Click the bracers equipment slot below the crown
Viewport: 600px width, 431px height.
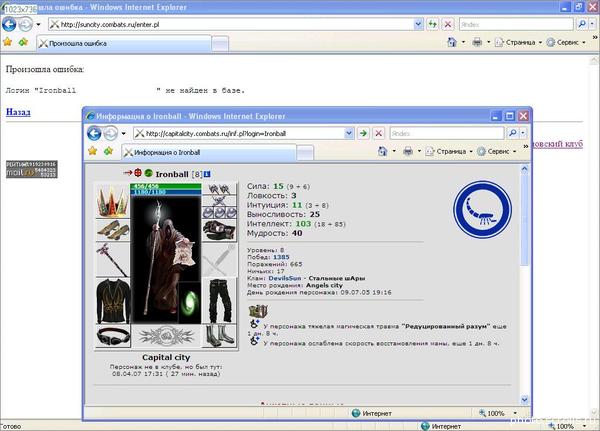113,230
